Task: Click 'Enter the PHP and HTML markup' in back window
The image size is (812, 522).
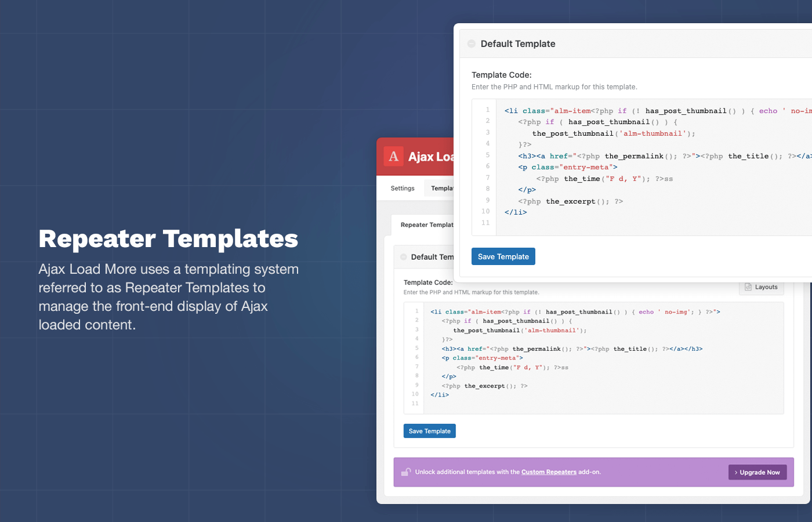Action: pyautogui.click(x=472, y=292)
